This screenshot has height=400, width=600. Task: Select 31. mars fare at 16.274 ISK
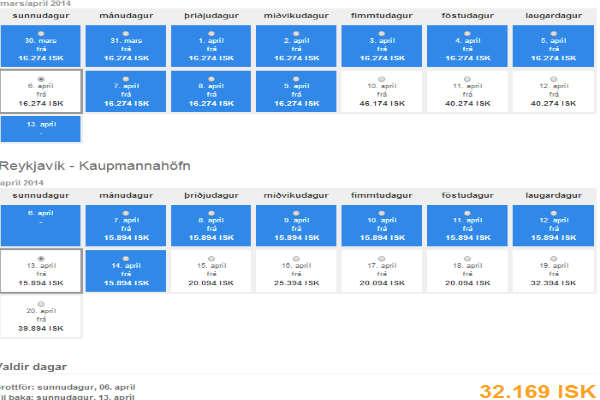tap(126, 31)
